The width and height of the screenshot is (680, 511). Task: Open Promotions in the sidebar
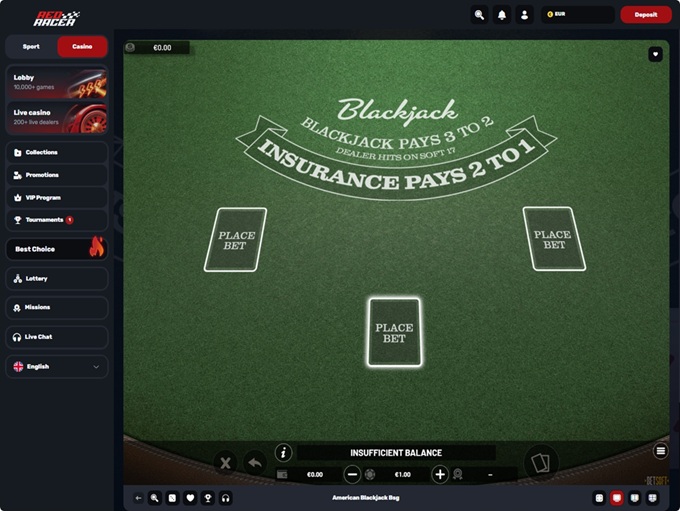(x=57, y=175)
